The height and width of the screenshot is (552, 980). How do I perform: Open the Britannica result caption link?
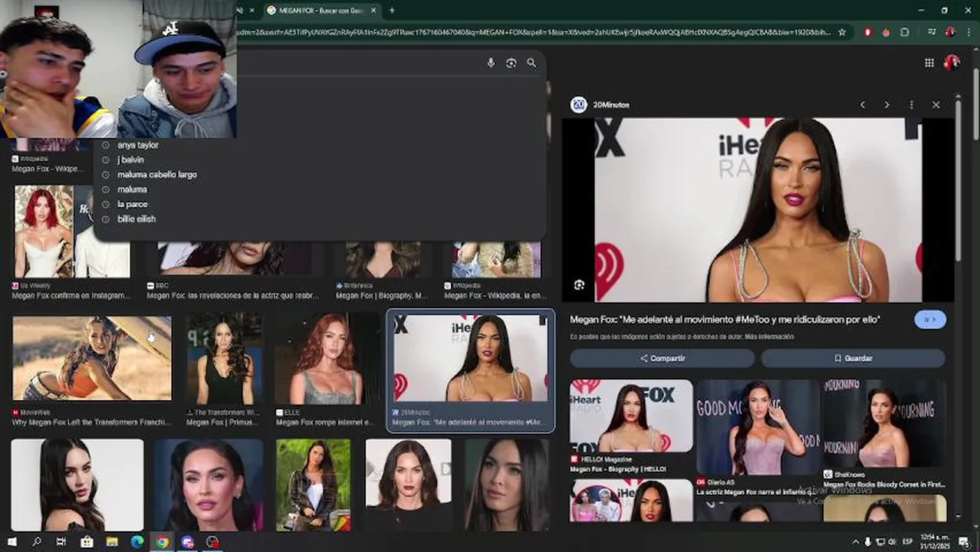pos(382,295)
